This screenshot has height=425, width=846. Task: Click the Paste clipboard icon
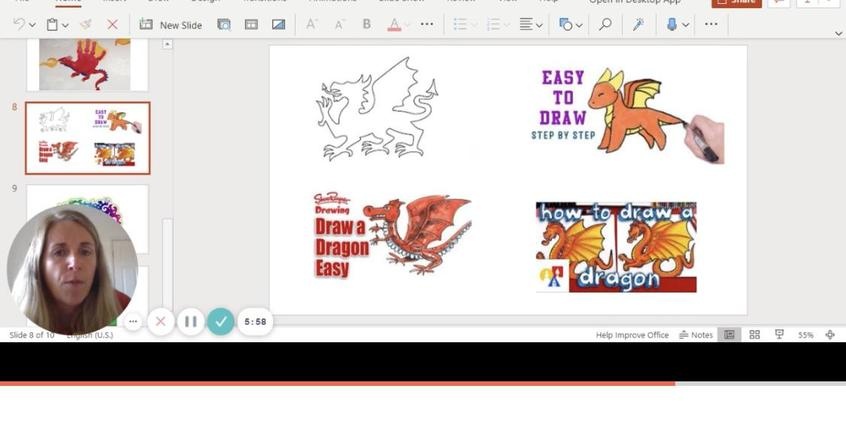coord(52,24)
